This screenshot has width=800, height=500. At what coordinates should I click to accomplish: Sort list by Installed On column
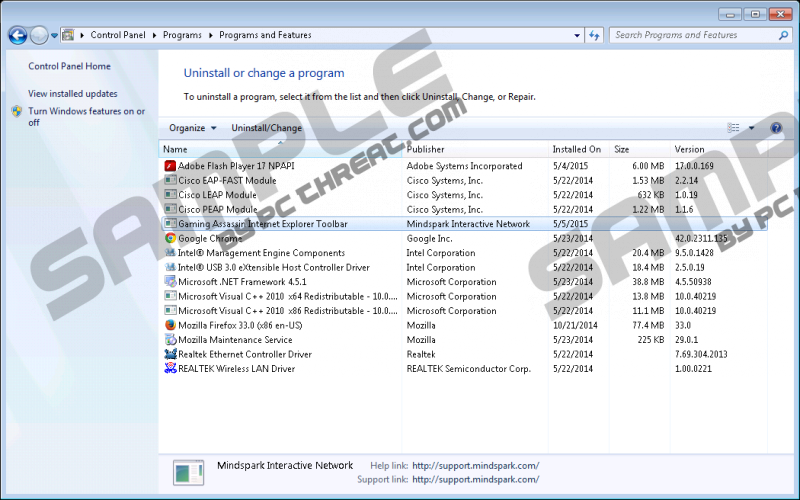coord(579,149)
